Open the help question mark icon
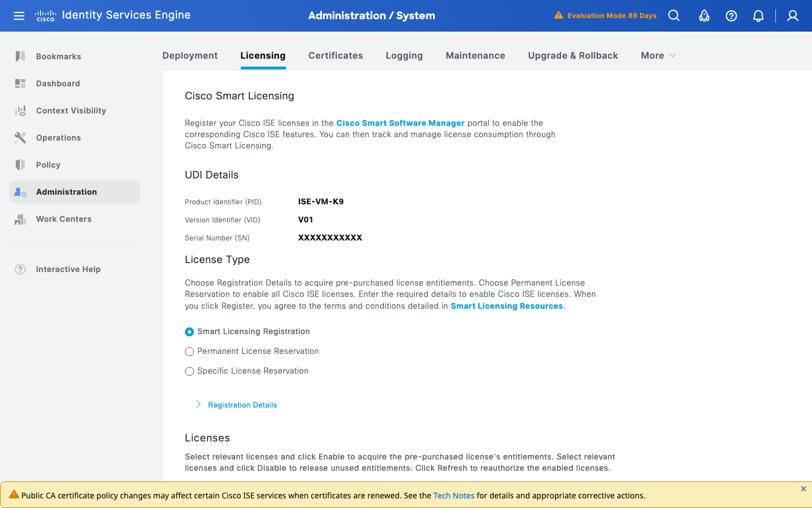812x508 pixels. click(x=731, y=16)
